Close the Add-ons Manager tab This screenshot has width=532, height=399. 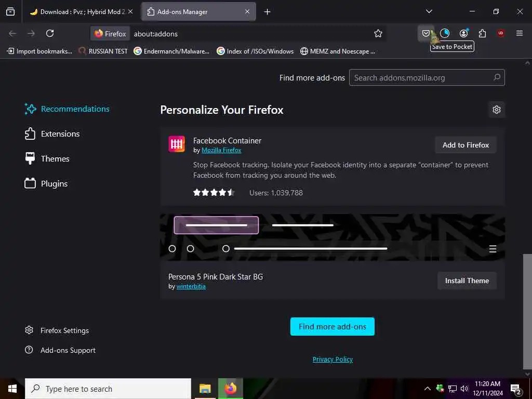click(247, 11)
